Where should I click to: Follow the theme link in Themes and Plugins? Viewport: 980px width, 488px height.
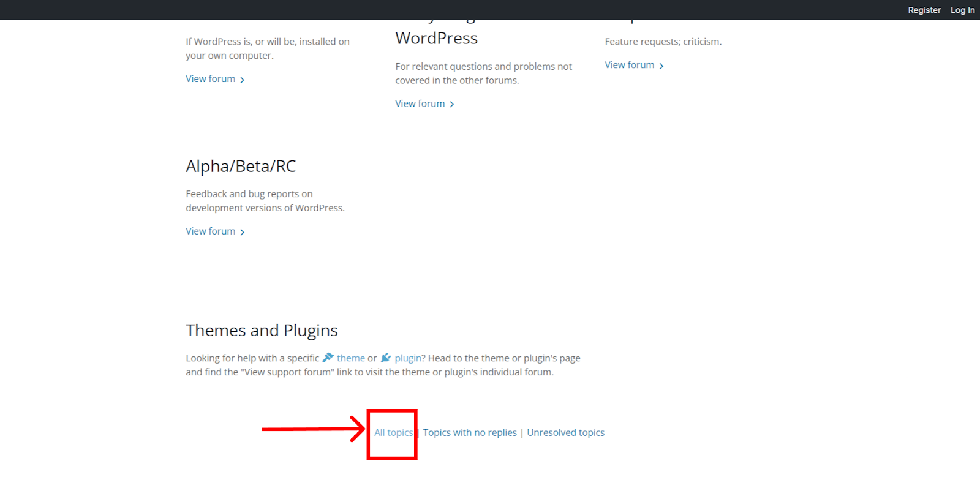[x=351, y=358]
